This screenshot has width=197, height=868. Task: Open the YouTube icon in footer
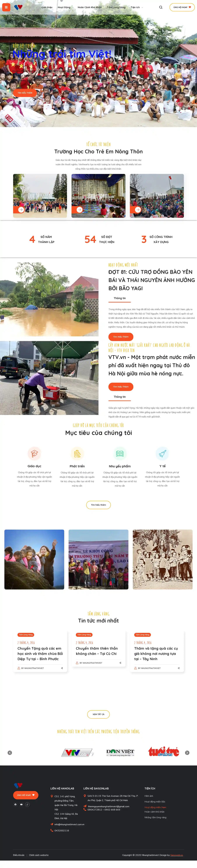point(21,804)
